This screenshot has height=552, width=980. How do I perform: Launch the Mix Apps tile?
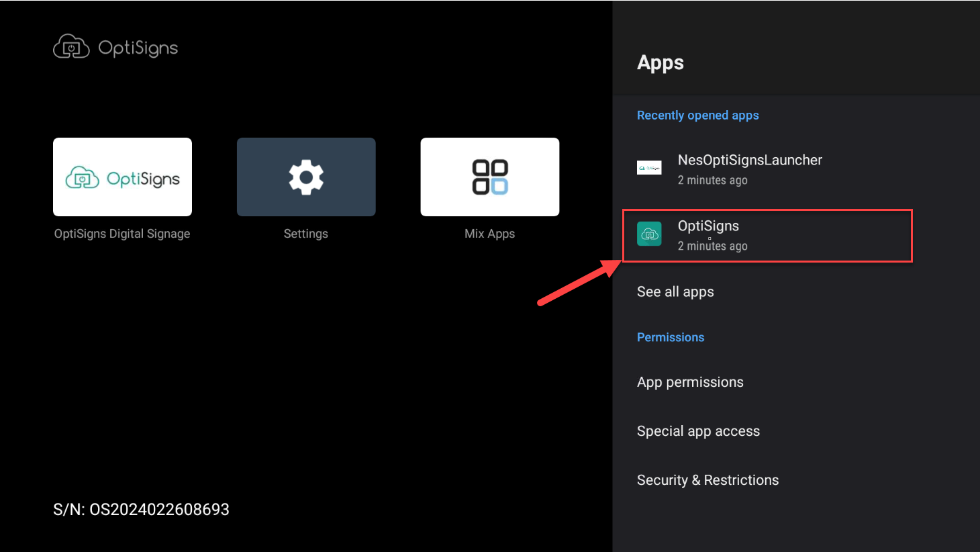(x=490, y=177)
